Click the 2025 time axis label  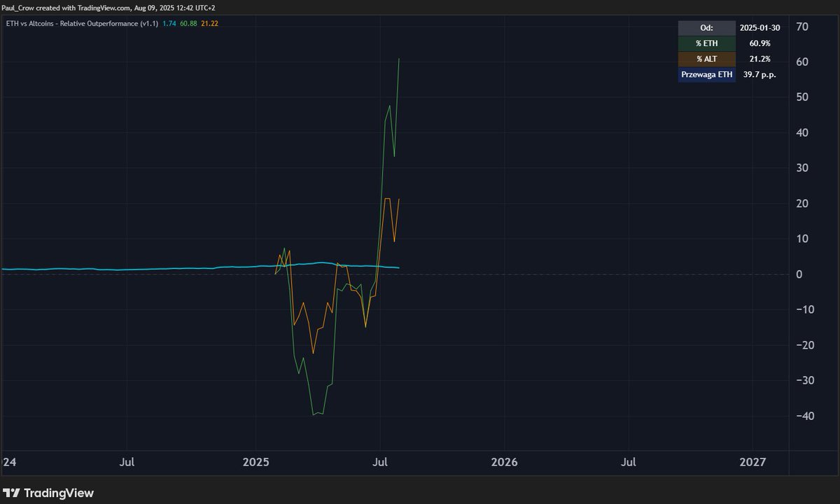point(255,463)
